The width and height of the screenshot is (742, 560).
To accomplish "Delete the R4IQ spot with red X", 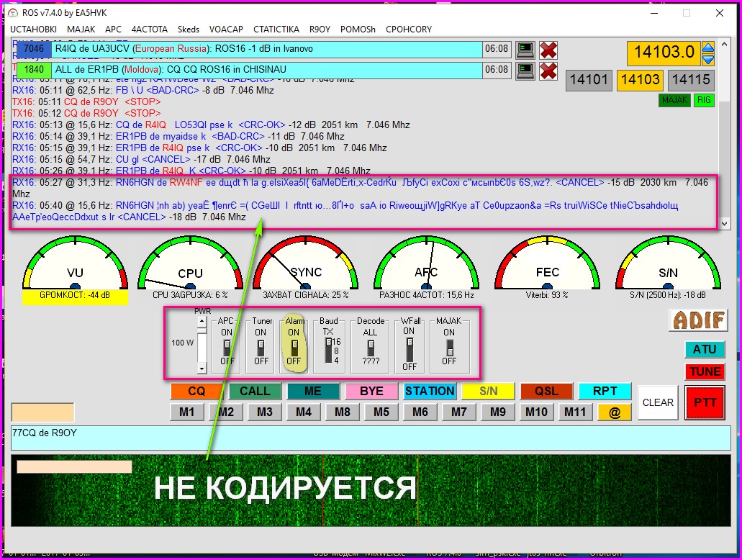I will (x=548, y=50).
